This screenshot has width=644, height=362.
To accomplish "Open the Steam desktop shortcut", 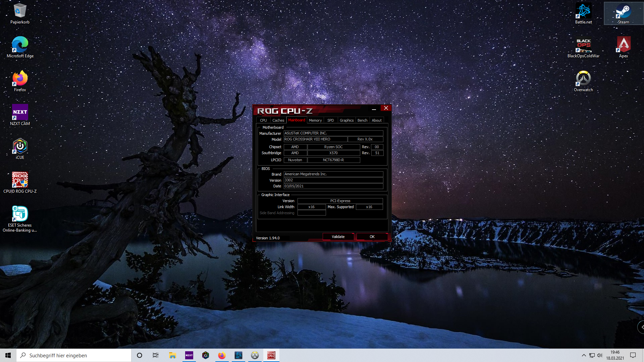I will point(623,13).
